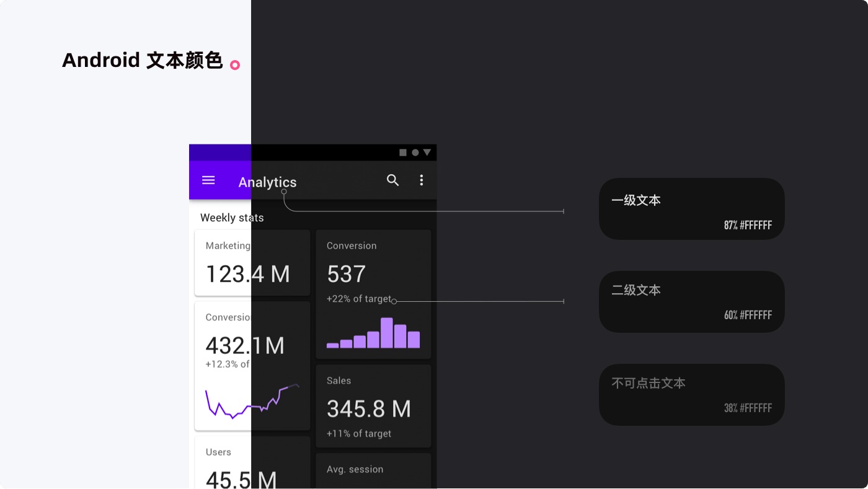Tap the status bar circle icon
This screenshot has width=868, height=489.
coord(415,152)
